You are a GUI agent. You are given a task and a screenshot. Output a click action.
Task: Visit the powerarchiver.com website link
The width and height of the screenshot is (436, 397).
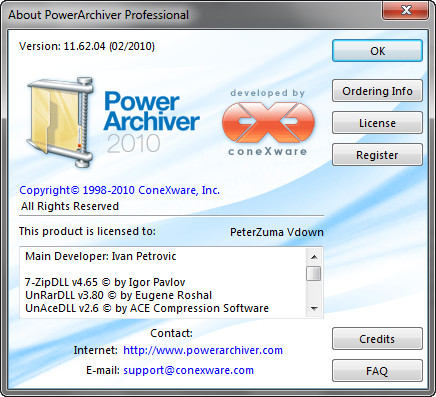[x=203, y=350]
